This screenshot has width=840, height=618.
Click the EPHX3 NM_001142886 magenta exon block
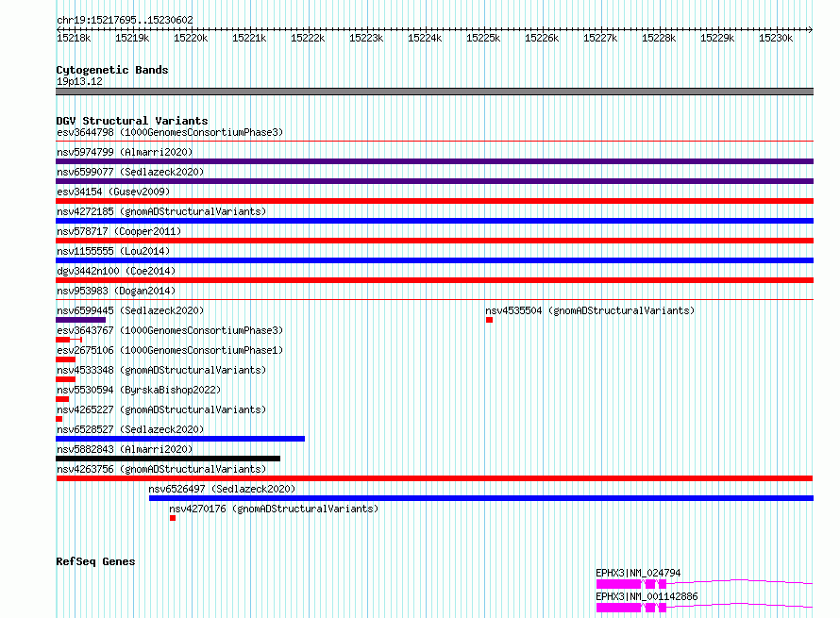[x=619, y=608]
